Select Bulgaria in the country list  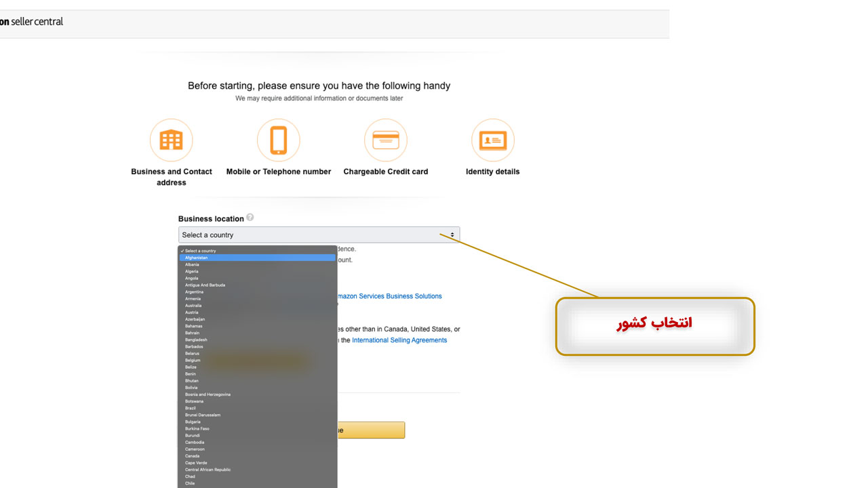point(258,422)
